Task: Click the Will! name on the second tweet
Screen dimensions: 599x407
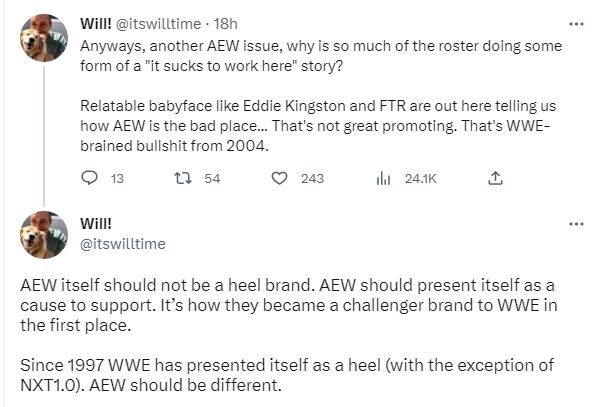Action: pyautogui.click(x=96, y=224)
